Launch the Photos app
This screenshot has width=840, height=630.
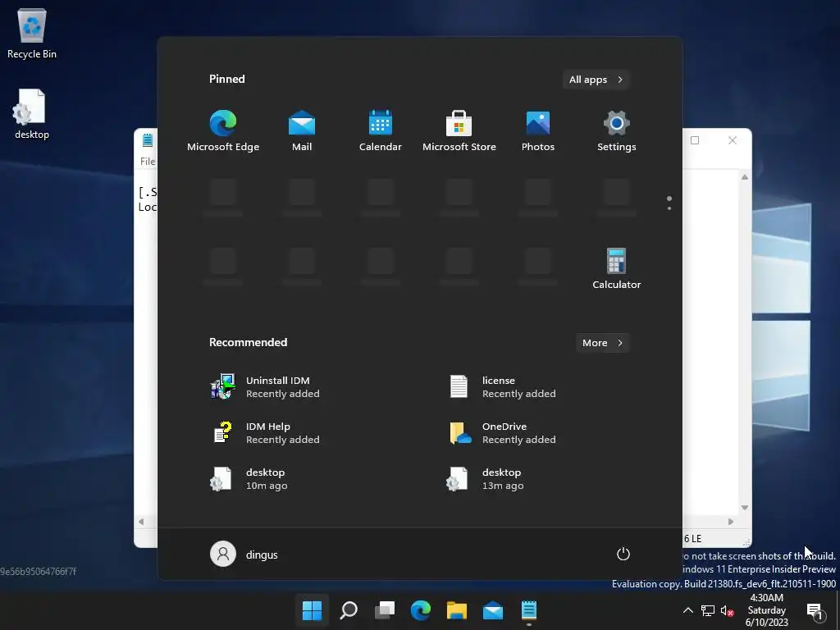pyautogui.click(x=538, y=131)
